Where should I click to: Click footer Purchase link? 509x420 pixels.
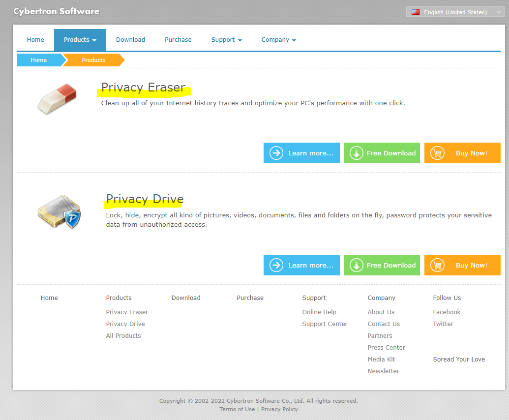(x=250, y=298)
